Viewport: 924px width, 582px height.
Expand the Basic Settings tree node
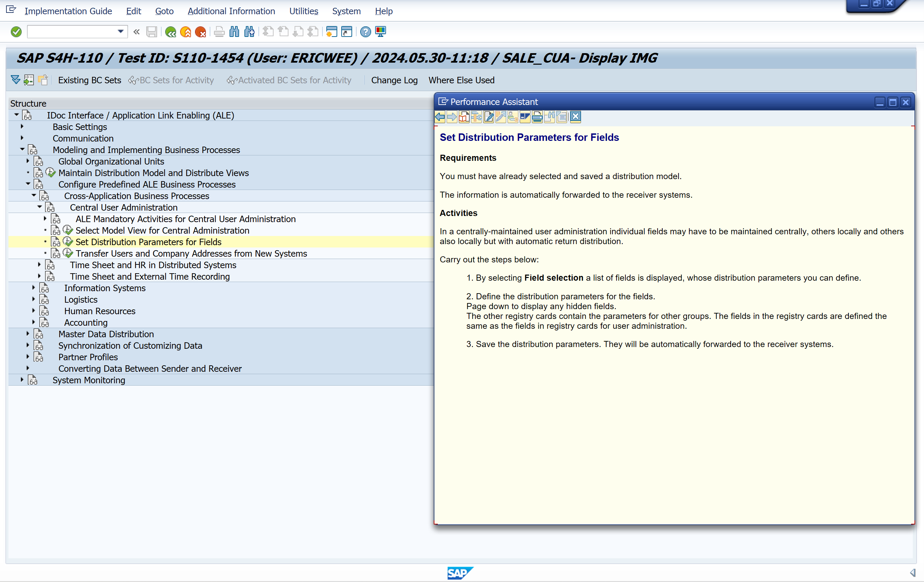point(22,127)
